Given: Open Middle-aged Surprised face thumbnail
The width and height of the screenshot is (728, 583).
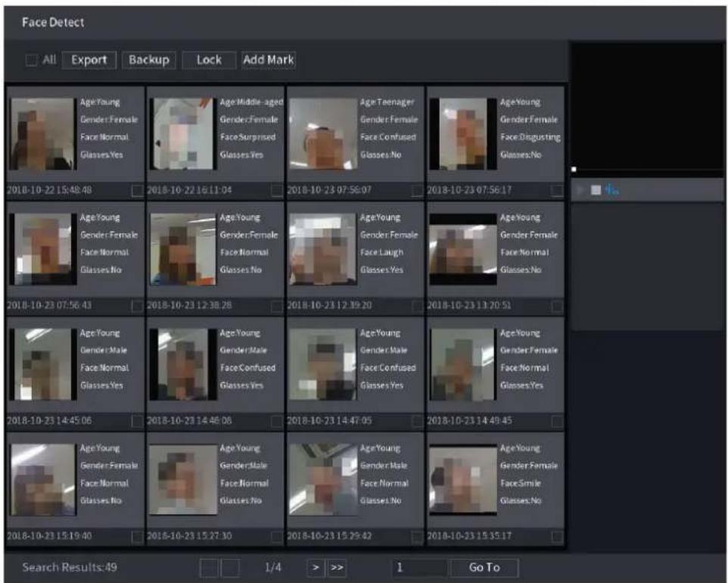Looking at the screenshot, I should pos(183,134).
